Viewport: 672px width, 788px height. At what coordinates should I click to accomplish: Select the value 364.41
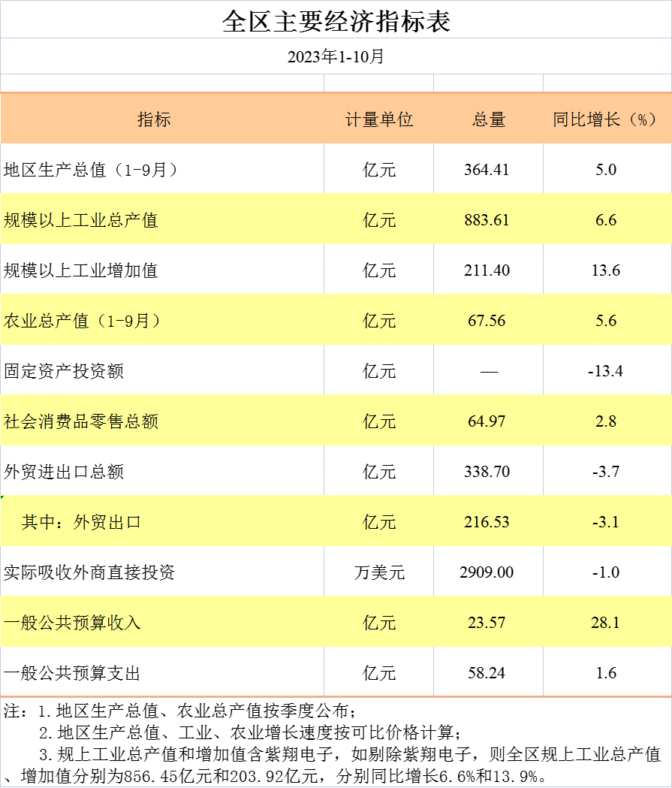487,170
